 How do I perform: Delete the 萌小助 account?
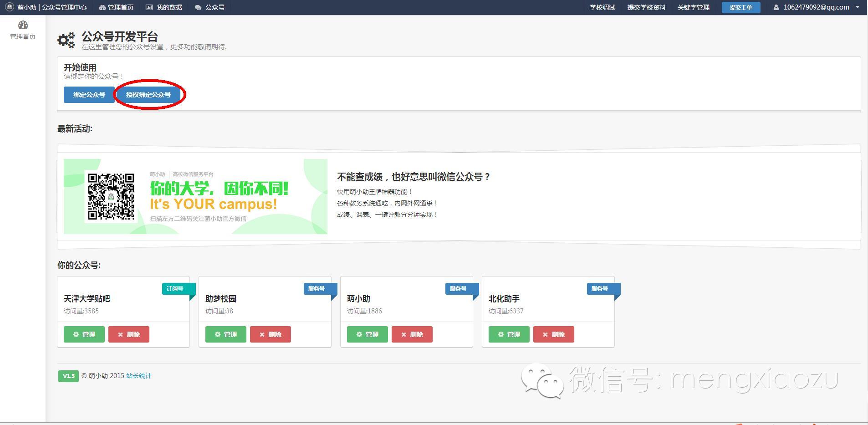412,334
